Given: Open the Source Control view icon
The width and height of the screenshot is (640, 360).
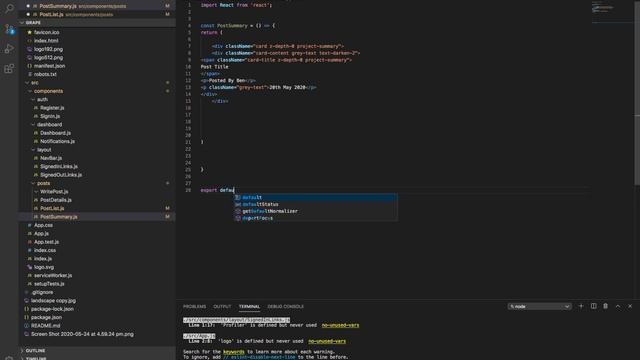Looking at the screenshot, I should 9,29.
